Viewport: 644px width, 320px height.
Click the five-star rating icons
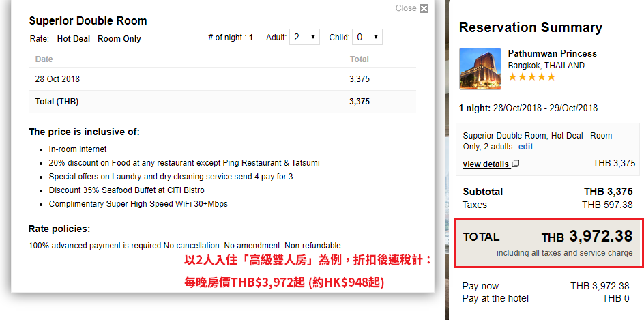pos(532,77)
